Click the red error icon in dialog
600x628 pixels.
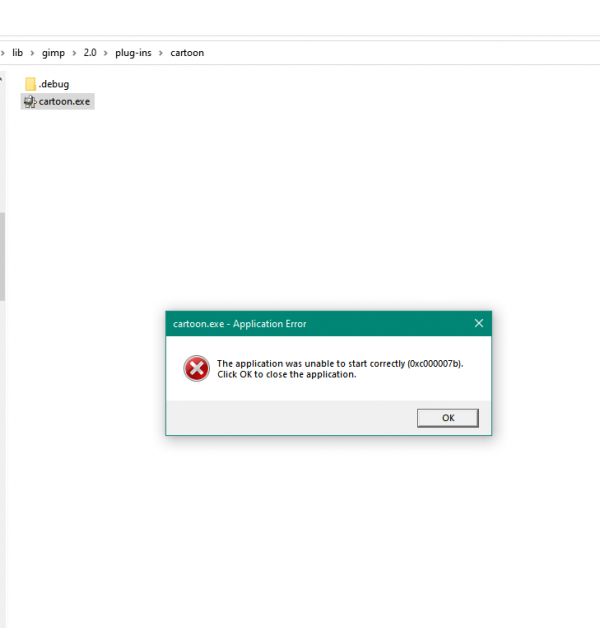196,368
